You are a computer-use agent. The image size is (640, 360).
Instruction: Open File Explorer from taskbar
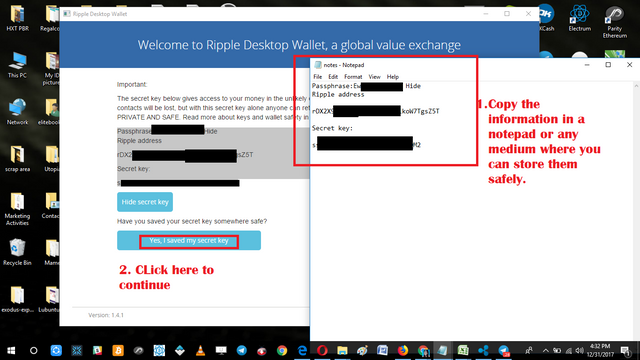342,351
